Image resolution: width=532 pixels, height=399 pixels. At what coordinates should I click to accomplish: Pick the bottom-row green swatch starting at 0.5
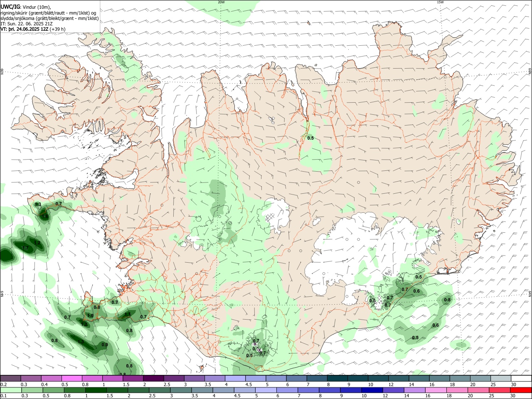53,390
